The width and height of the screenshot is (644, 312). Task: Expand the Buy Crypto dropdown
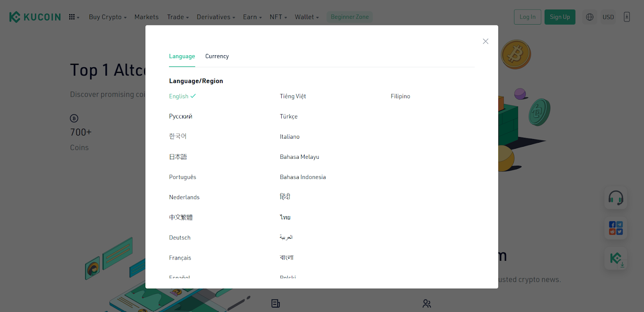(108, 17)
